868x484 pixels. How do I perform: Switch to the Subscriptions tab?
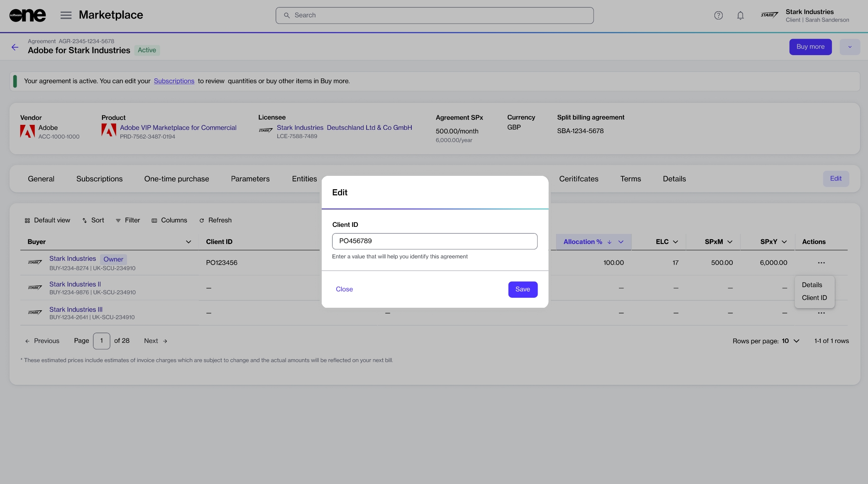click(99, 179)
